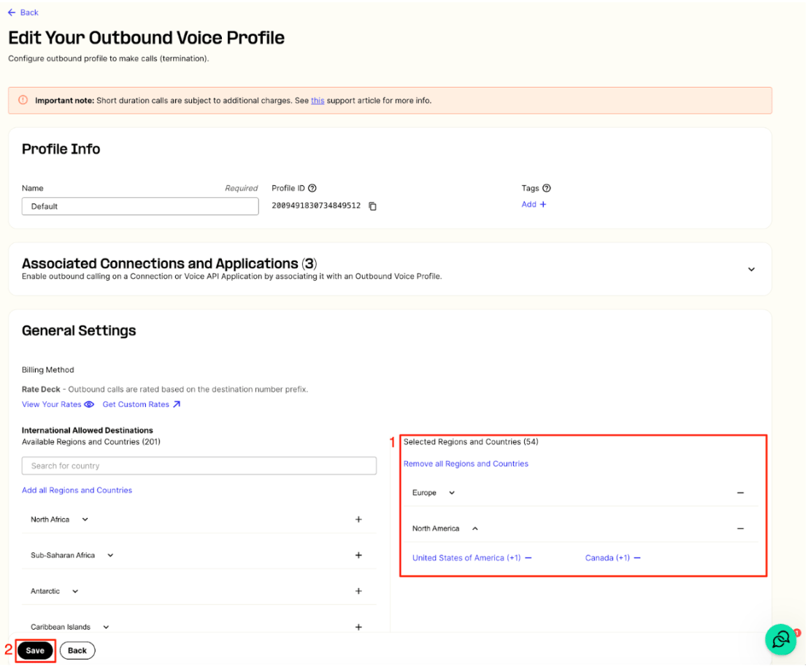Add all Regions and Countries
Image resolution: width=808 pixels, height=672 pixels.
coord(77,491)
